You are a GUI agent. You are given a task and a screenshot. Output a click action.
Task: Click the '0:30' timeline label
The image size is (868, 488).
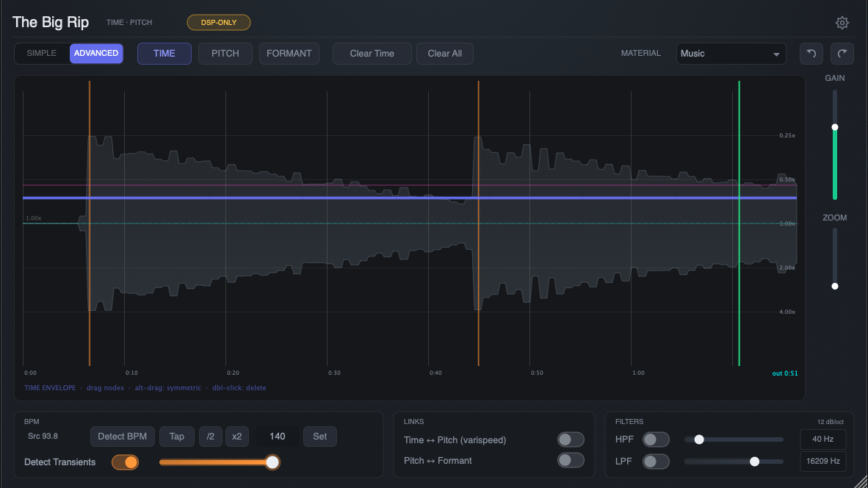334,373
